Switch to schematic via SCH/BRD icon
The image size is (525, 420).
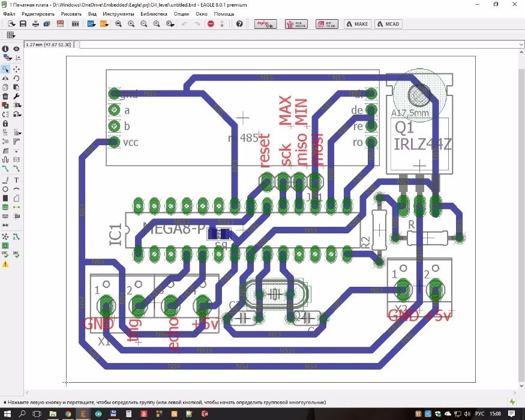(x=60, y=24)
